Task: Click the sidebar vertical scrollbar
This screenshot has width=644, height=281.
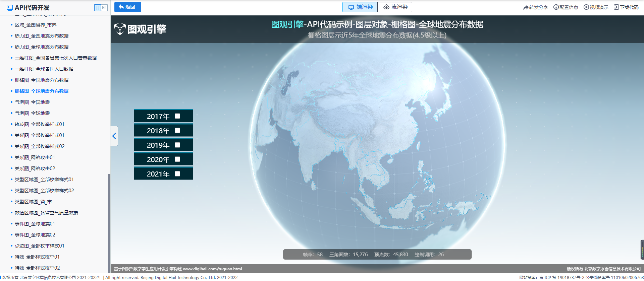Action: 109,223
